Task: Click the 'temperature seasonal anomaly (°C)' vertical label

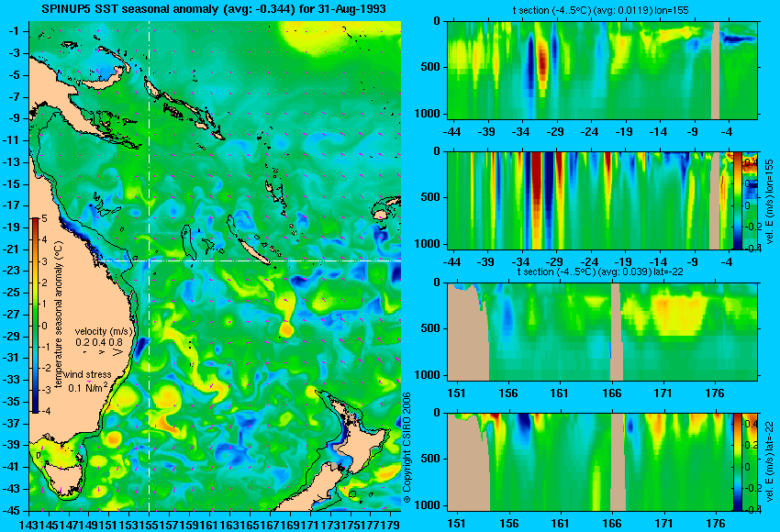Action: pos(58,315)
